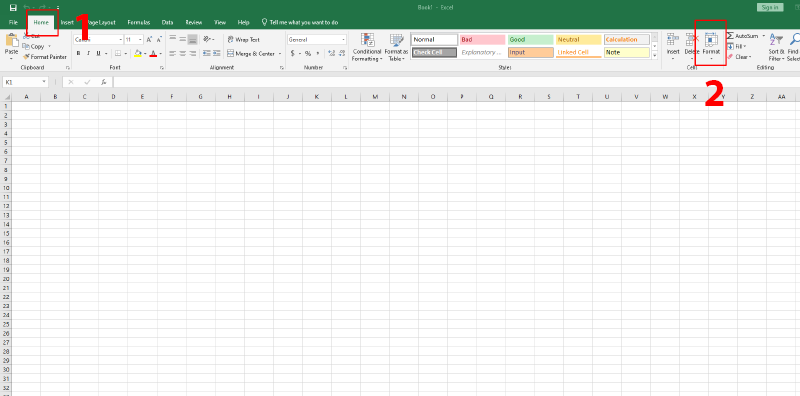
Task: Open font color dropdown arrow
Action: [160, 54]
